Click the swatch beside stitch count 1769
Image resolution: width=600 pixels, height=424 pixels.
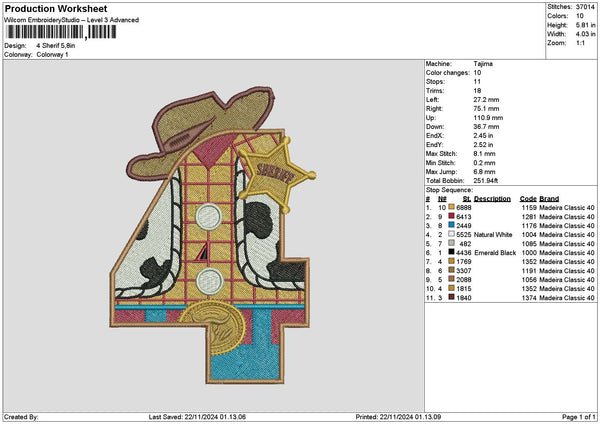tap(452, 261)
